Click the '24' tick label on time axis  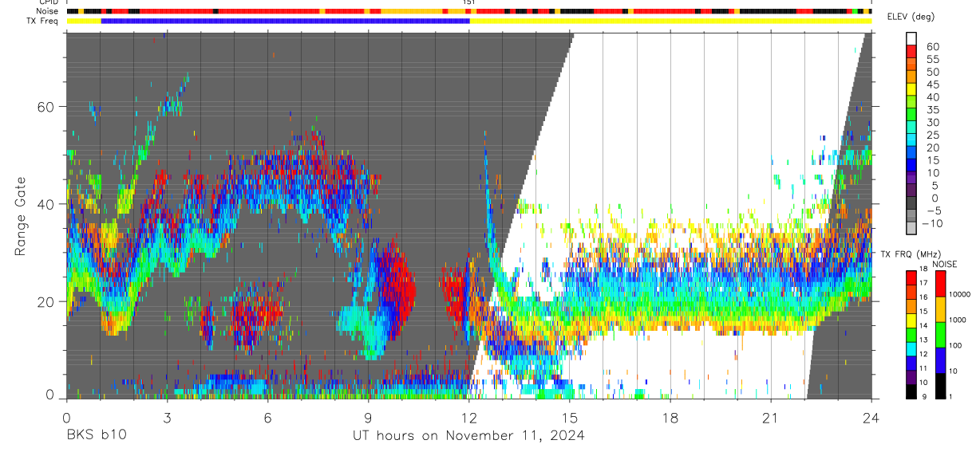[871, 418]
